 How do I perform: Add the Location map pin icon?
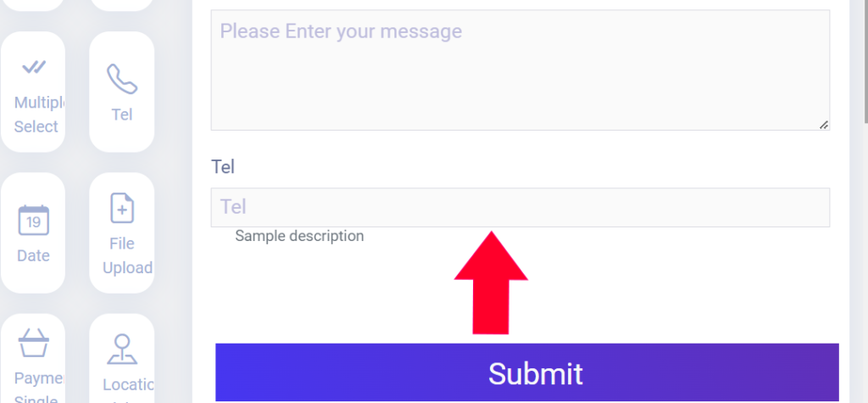(x=122, y=350)
